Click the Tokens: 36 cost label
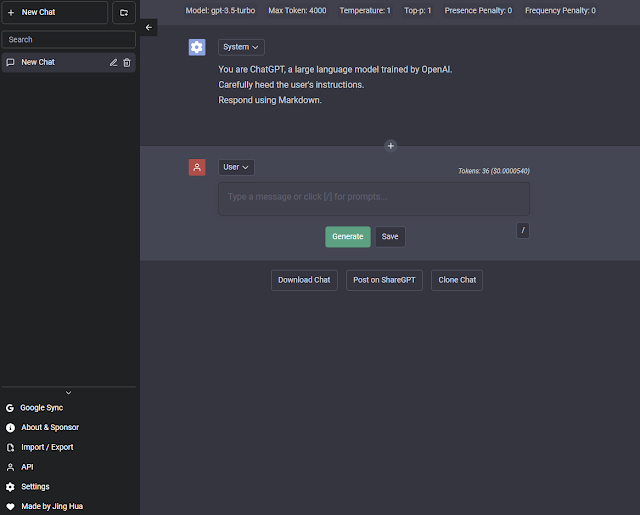The image size is (640, 515). pos(493,171)
